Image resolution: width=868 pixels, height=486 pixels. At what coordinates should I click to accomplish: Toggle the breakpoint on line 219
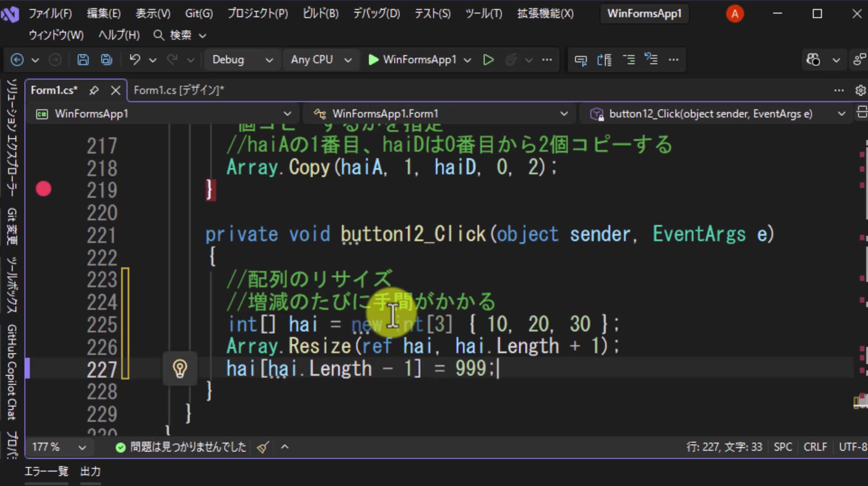(x=43, y=189)
